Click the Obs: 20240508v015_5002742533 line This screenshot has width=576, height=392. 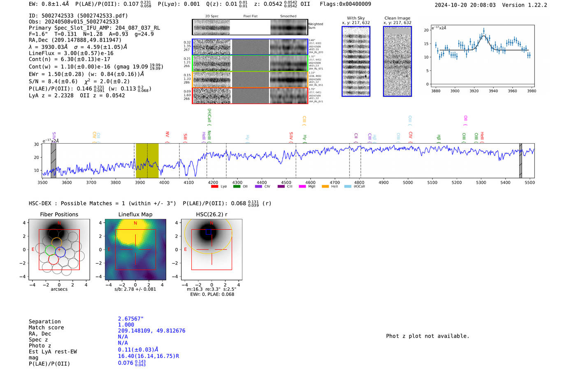[74, 22]
